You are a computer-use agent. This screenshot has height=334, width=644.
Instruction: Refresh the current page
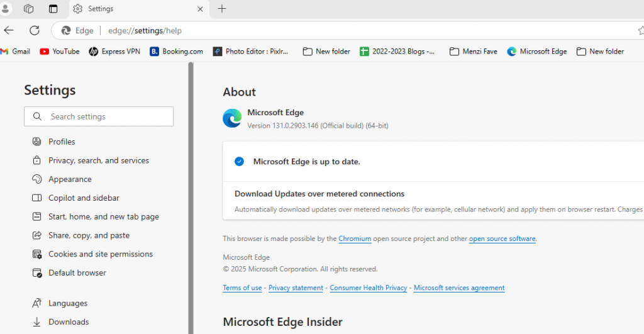[x=35, y=30]
